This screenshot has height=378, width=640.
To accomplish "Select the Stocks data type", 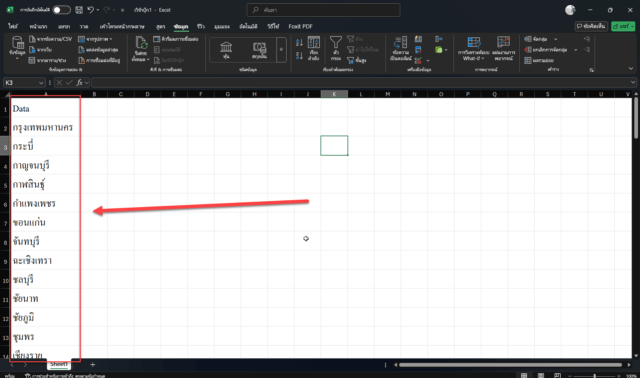I will point(226,49).
